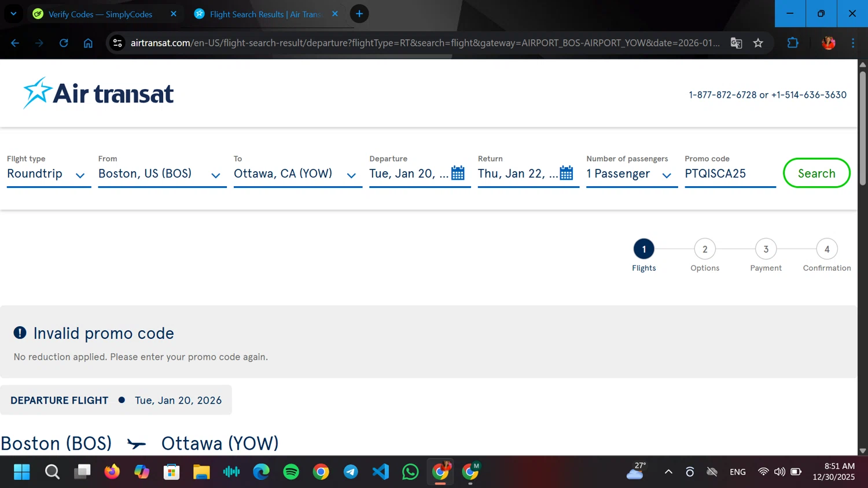Launch Firefox from the taskbar
868x488 pixels.
click(112, 472)
